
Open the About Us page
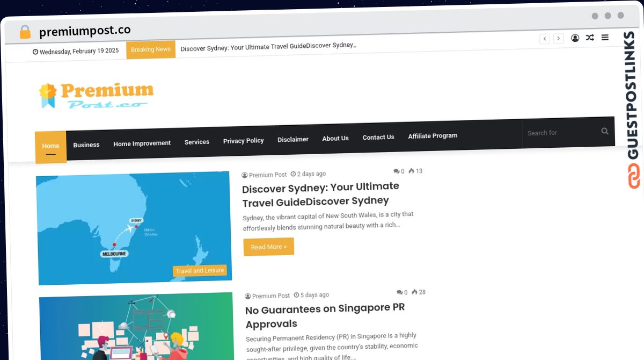pos(335,138)
